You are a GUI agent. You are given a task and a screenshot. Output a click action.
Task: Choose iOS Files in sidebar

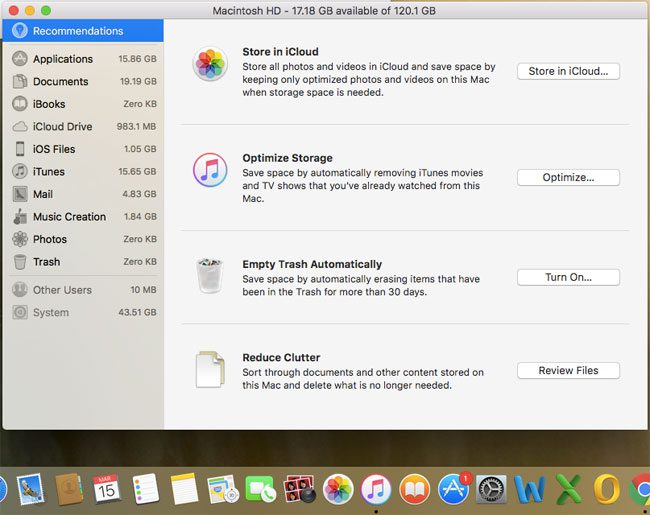(53, 149)
